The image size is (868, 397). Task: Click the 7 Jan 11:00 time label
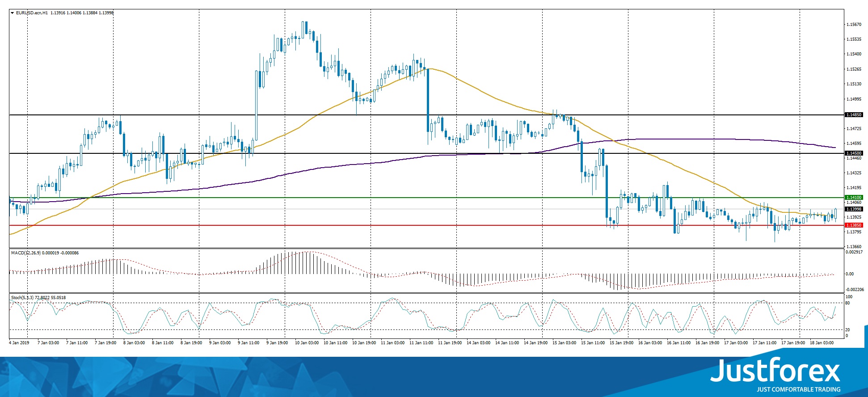pyautogui.click(x=77, y=343)
